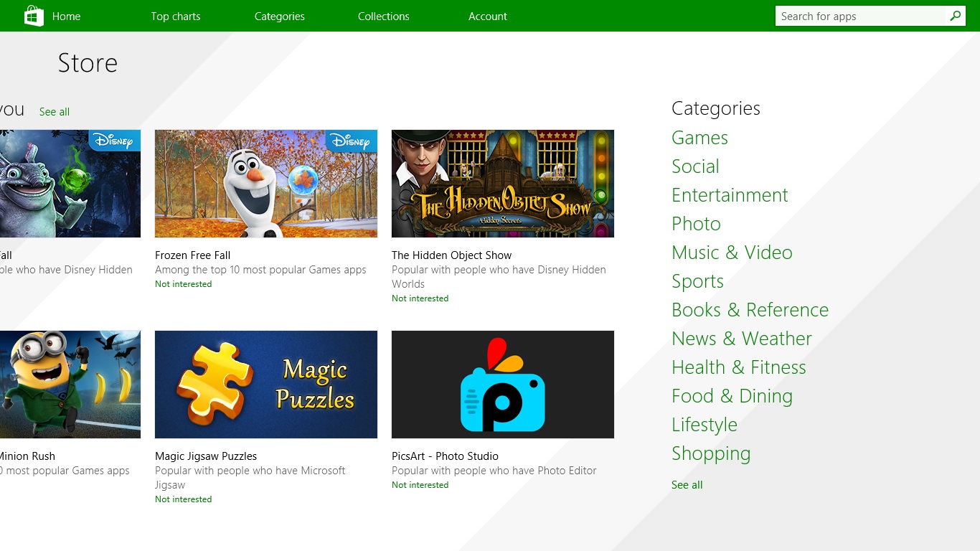Click Not interested under Magic Jigsaw Puzzles

(x=184, y=499)
